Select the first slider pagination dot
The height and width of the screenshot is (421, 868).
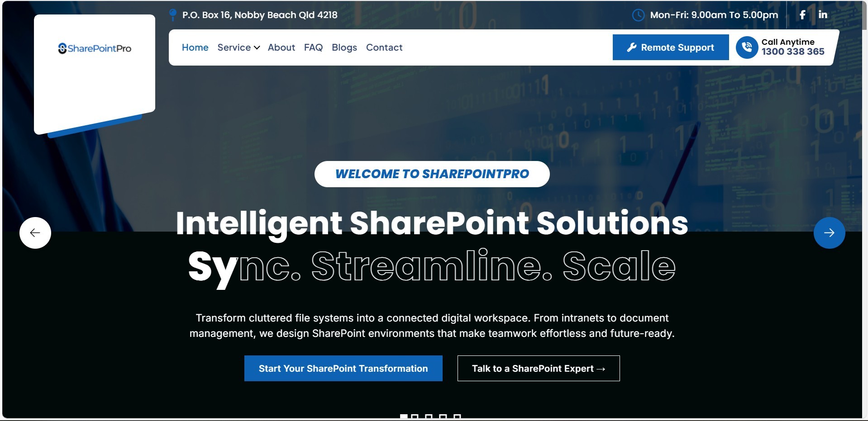point(404,416)
